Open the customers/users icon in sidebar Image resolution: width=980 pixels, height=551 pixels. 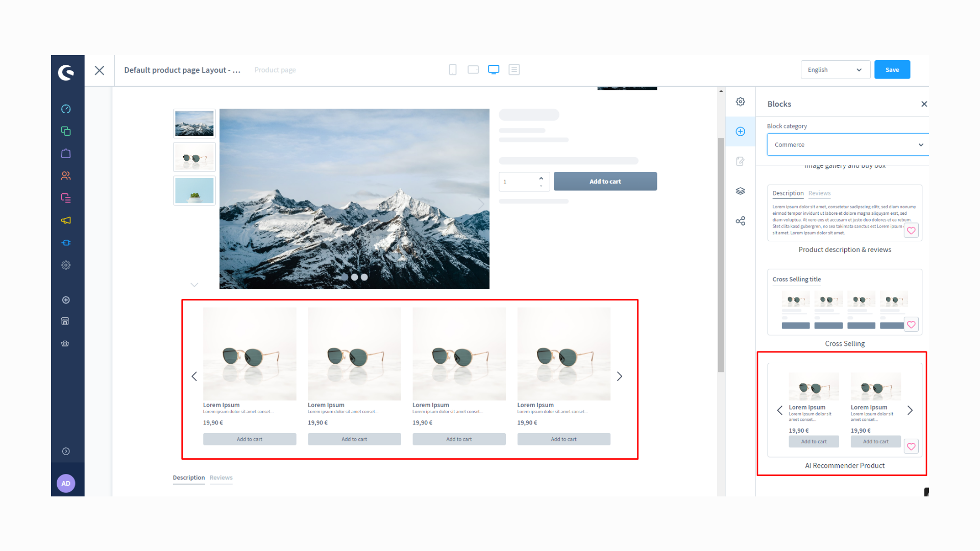tap(65, 176)
